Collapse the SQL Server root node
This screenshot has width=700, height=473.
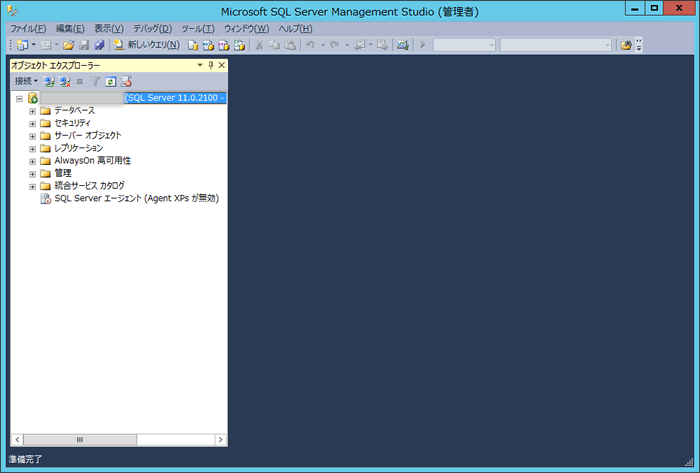20,98
